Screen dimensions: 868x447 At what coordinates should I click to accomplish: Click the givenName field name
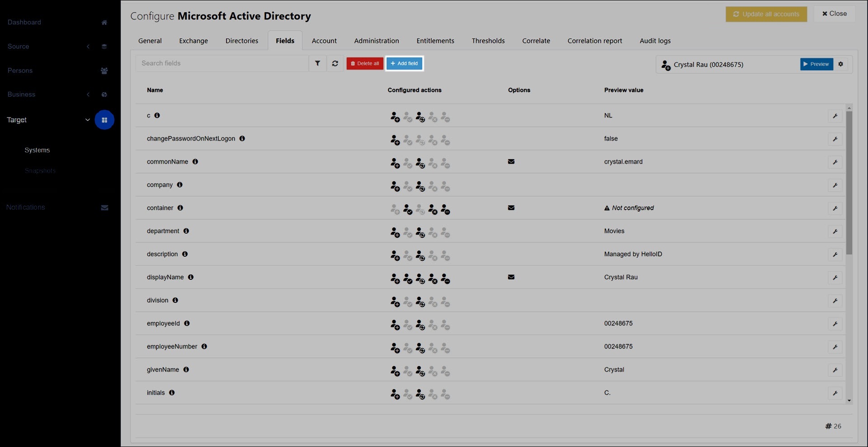click(x=163, y=370)
